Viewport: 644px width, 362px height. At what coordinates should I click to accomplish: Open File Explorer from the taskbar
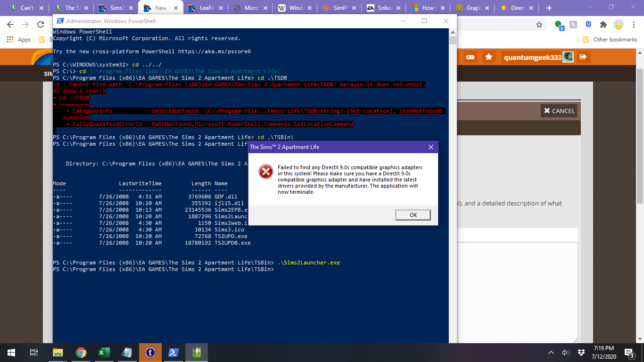click(58, 352)
